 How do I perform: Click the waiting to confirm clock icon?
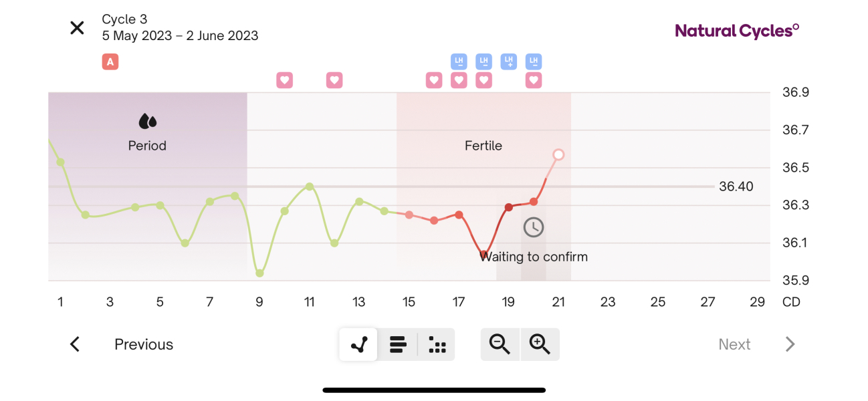coord(533,227)
